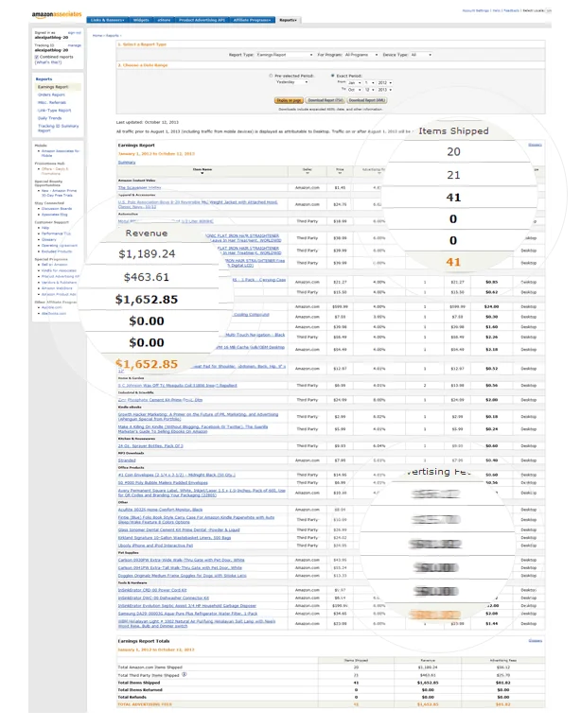This screenshot has height=728, width=581.
Task: Open the For Program dropdown
Action: [361, 55]
